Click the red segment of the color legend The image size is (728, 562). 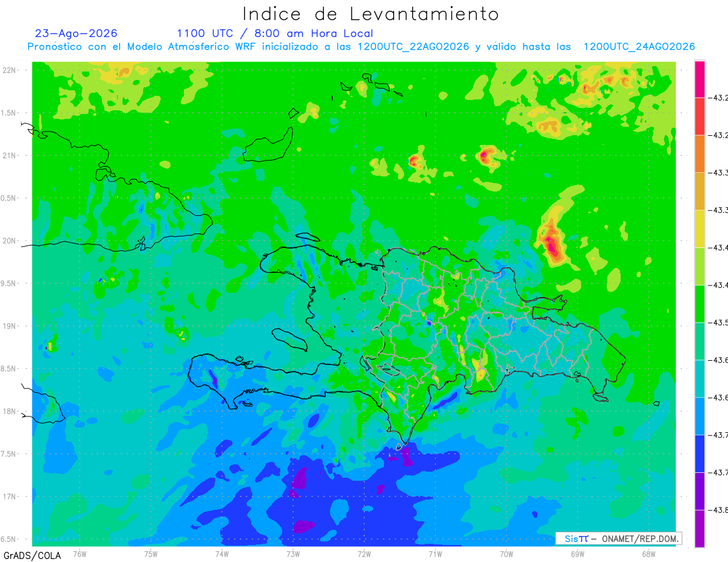pyautogui.click(x=700, y=116)
